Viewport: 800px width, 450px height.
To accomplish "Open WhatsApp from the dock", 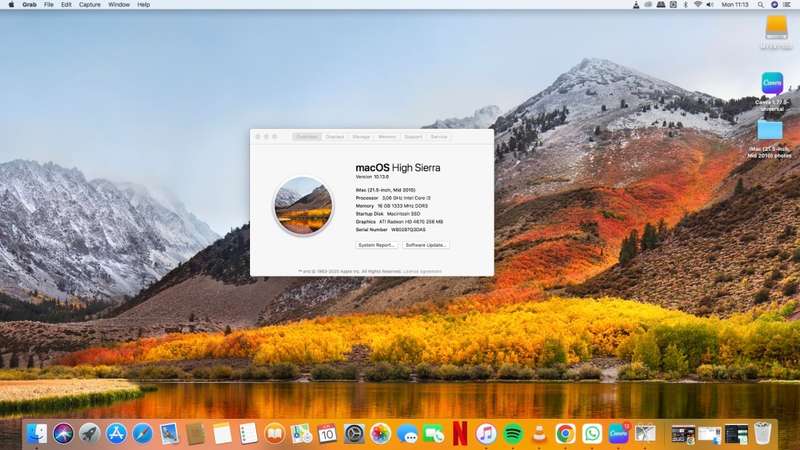I will [592, 434].
